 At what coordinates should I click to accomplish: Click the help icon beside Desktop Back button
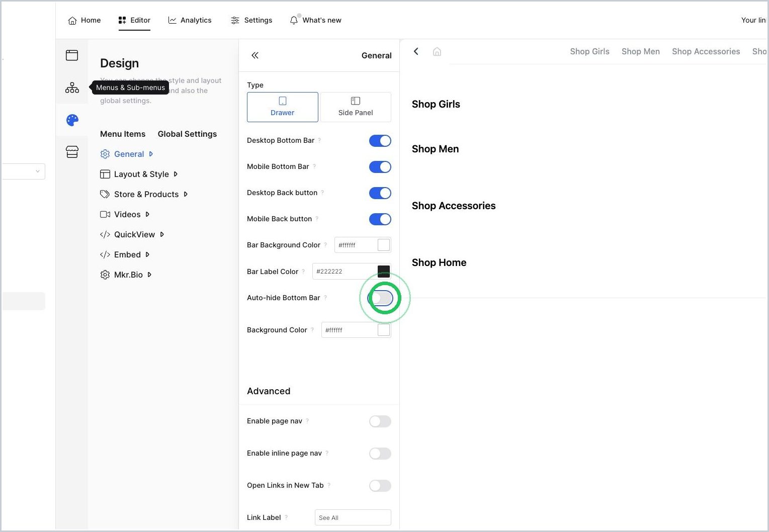(322, 193)
